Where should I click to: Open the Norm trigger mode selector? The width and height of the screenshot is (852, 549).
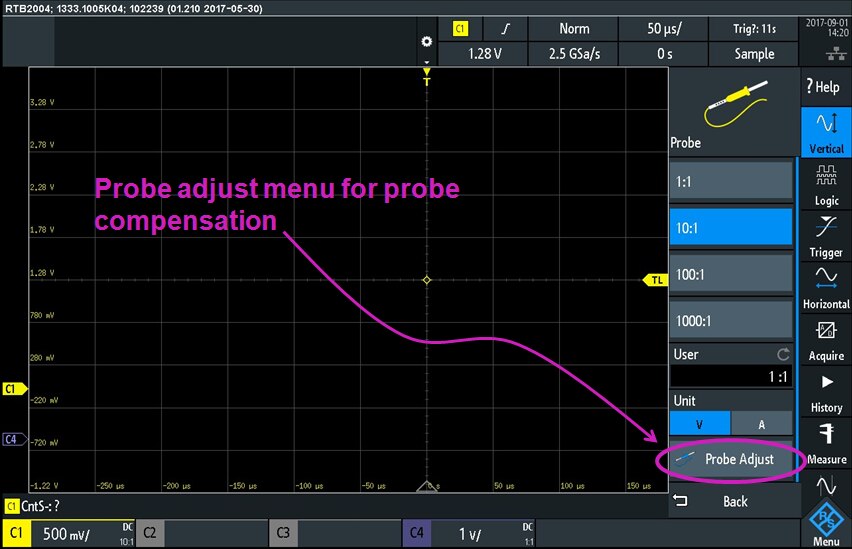[x=574, y=29]
